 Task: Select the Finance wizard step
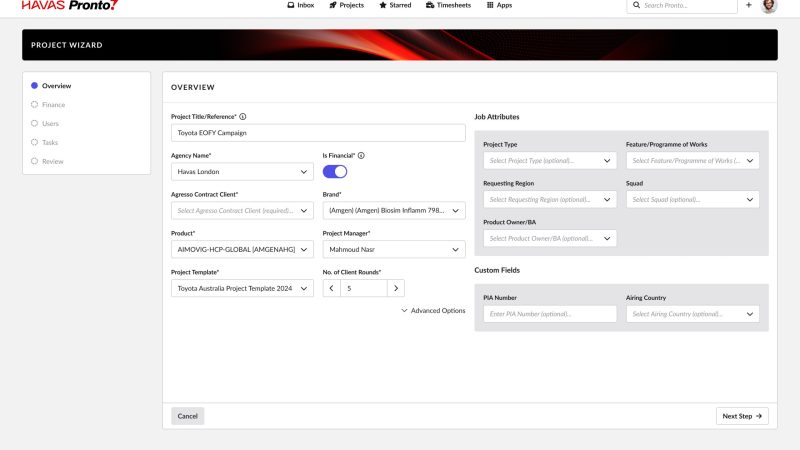(48, 105)
